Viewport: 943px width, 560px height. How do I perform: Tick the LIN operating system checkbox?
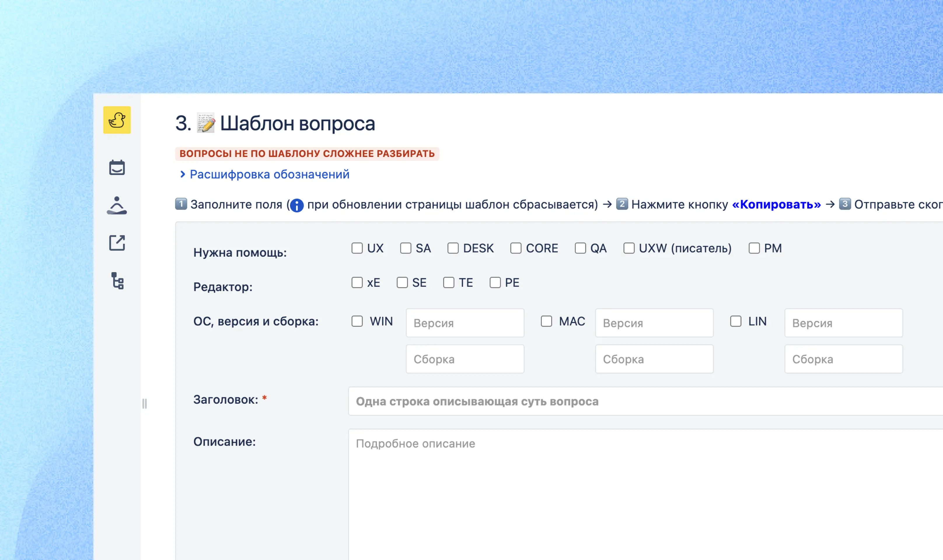click(x=736, y=321)
